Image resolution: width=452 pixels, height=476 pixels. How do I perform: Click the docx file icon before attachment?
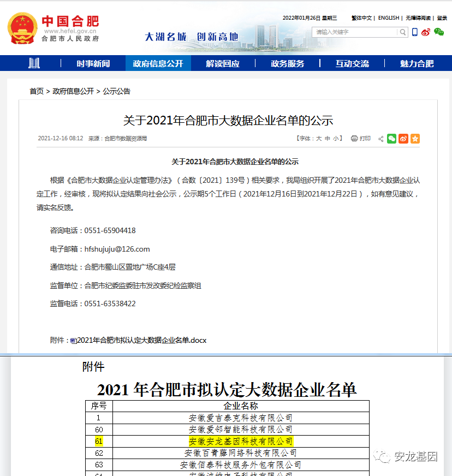73,341
